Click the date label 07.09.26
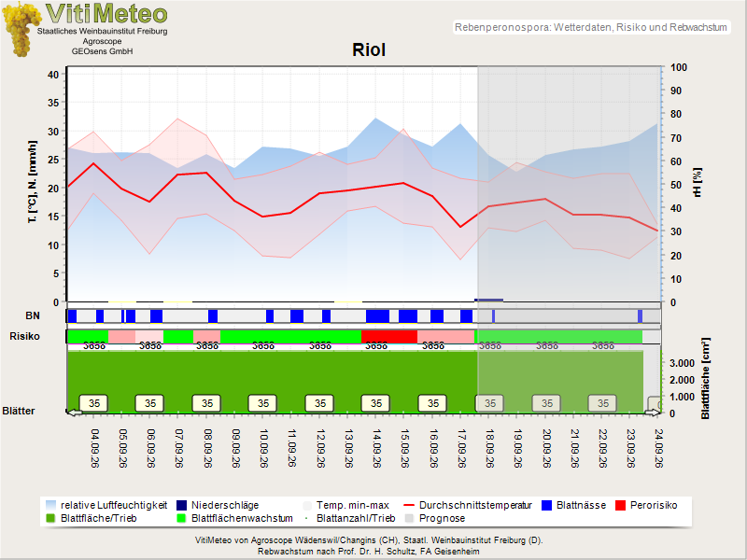Screen dimensions: 747x560 (x=178, y=449)
